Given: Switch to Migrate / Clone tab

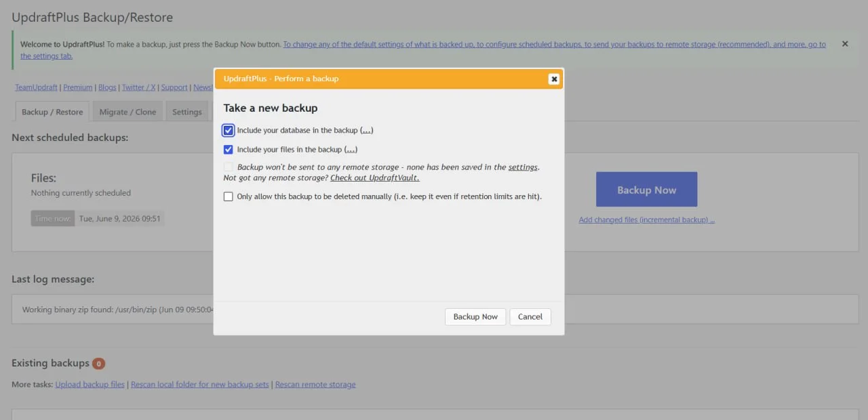Looking at the screenshot, I should click(127, 112).
